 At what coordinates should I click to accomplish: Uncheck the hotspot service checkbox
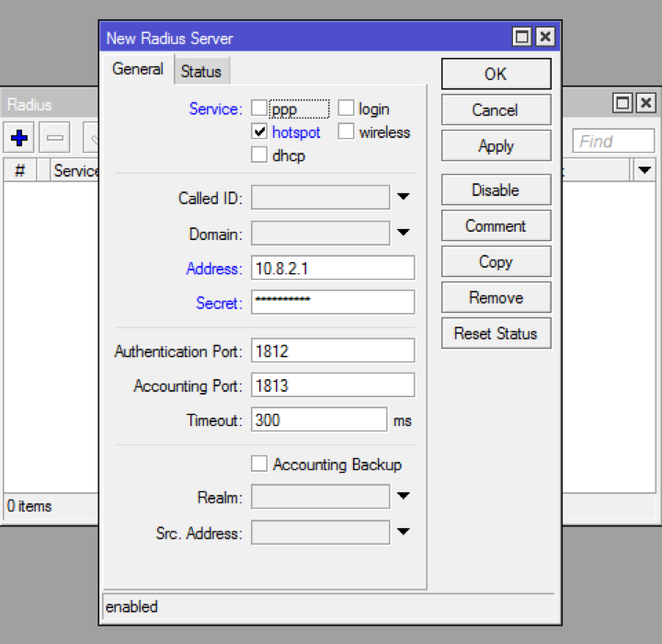tap(259, 132)
